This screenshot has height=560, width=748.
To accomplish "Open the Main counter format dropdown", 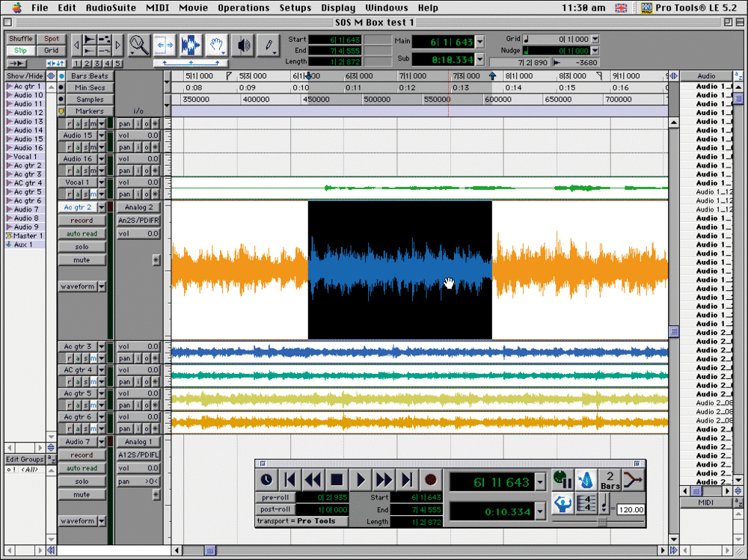I will click(479, 41).
